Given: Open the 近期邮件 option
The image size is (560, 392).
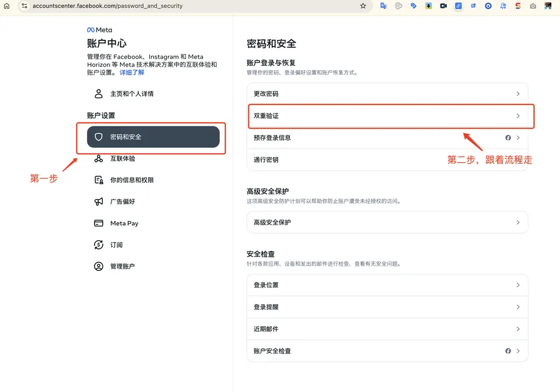Looking at the screenshot, I should coord(387,329).
